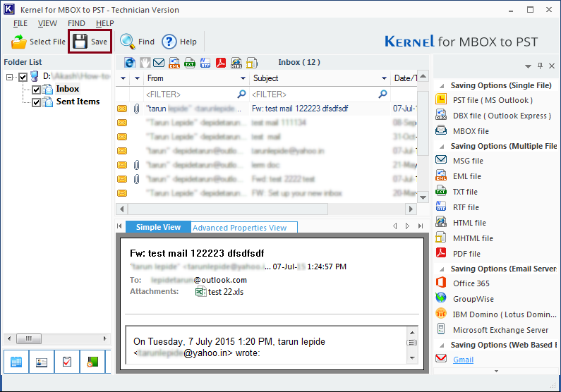Select MHTML file in saving options
Image resolution: width=561 pixels, height=392 pixels.
point(473,238)
